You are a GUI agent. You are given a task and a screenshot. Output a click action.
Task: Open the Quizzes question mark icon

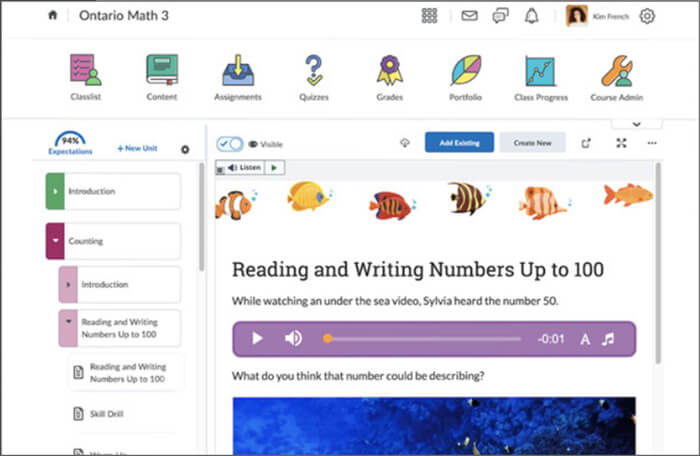pos(314,70)
